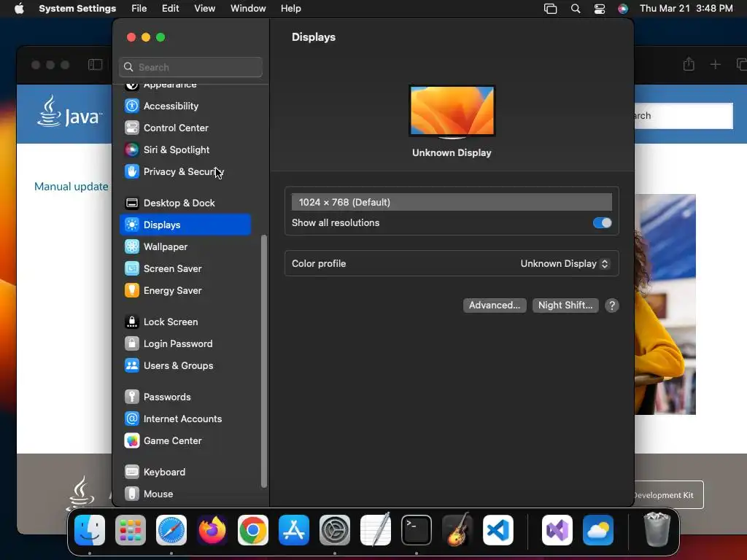Viewport: 747px width, 560px height.
Task: Click the date and time in menu bar
Action: coord(686,9)
